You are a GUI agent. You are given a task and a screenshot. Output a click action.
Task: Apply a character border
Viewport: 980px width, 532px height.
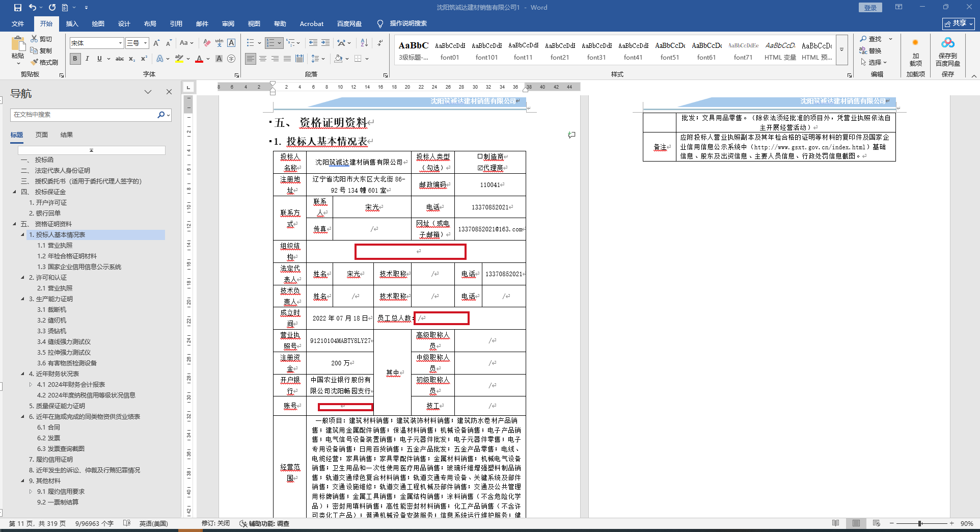click(231, 43)
